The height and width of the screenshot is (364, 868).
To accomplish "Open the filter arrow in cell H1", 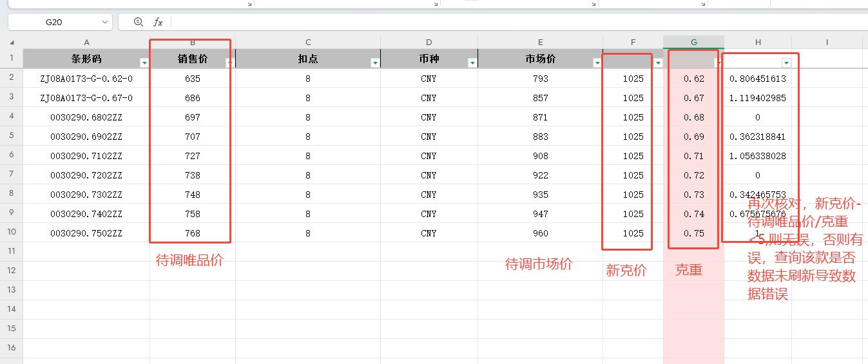I will pyautogui.click(x=786, y=62).
